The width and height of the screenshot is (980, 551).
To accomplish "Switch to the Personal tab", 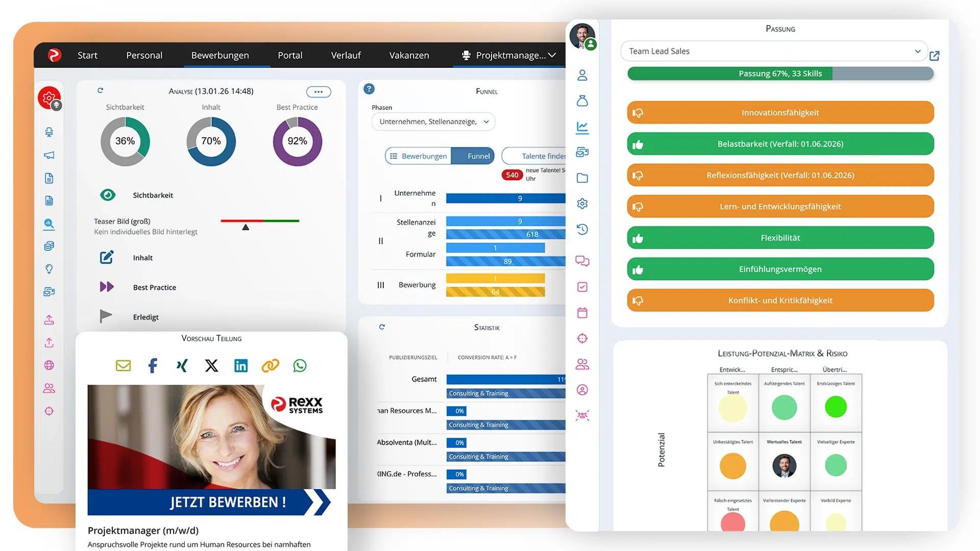I will (144, 55).
